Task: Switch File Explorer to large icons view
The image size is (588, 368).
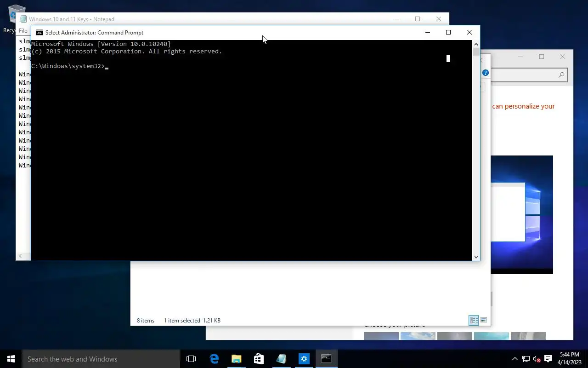Action: click(x=483, y=320)
